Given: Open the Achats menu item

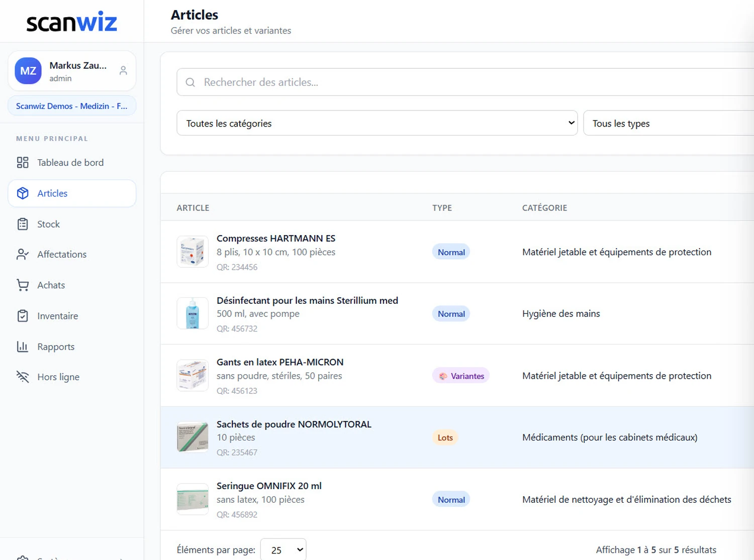Looking at the screenshot, I should point(72,285).
